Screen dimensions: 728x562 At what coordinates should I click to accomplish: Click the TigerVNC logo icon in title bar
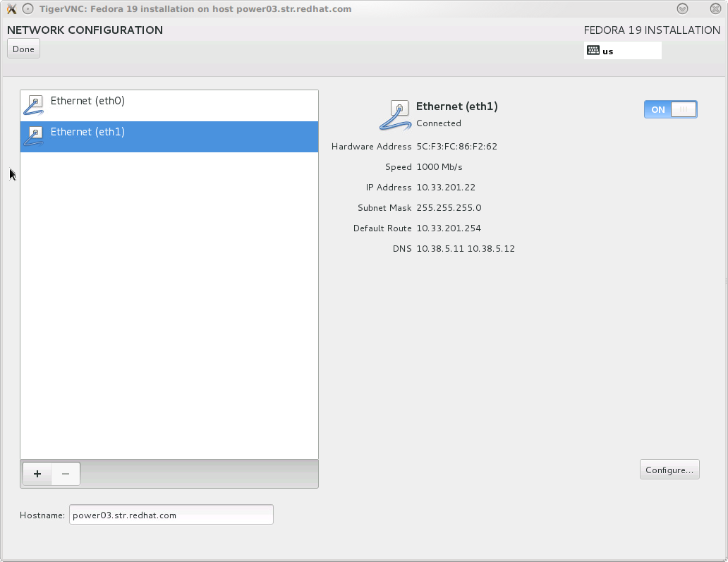pyautogui.click(x=11, y=9)
